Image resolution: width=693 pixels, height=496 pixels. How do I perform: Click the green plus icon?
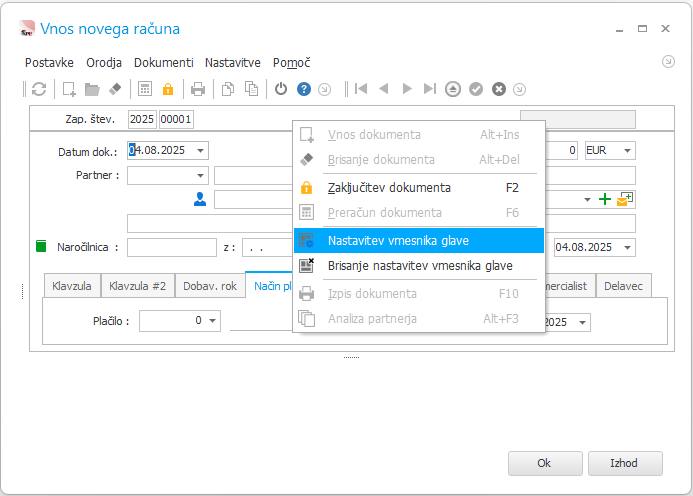pos(604,200)
